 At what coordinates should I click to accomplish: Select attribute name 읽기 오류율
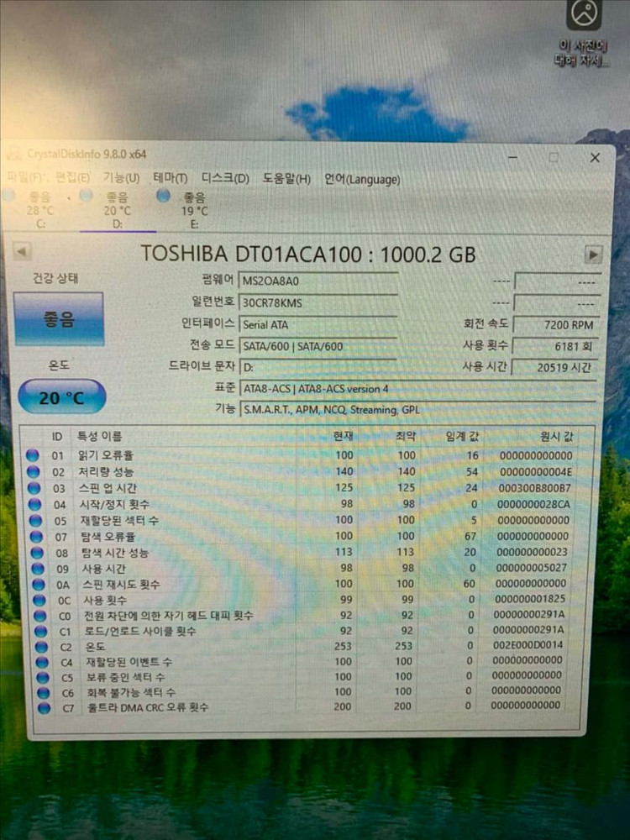[x=106, y=455]
